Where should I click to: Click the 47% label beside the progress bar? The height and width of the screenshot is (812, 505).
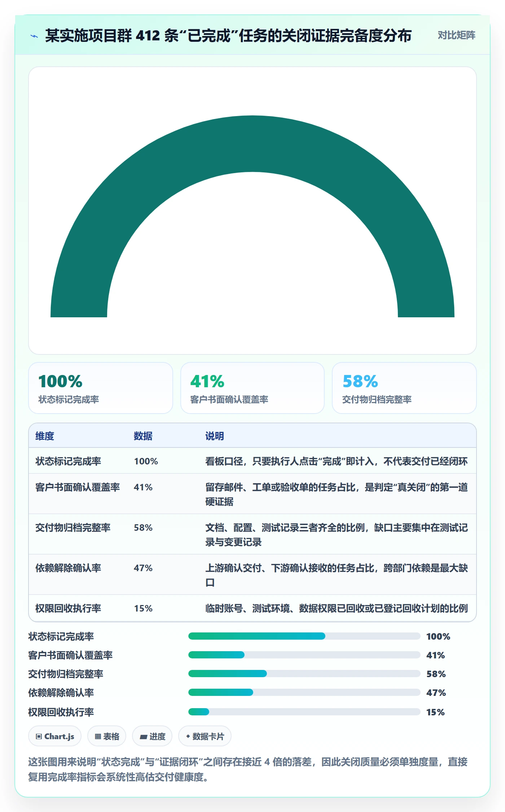pyautogui.click(x=436, y=693)
